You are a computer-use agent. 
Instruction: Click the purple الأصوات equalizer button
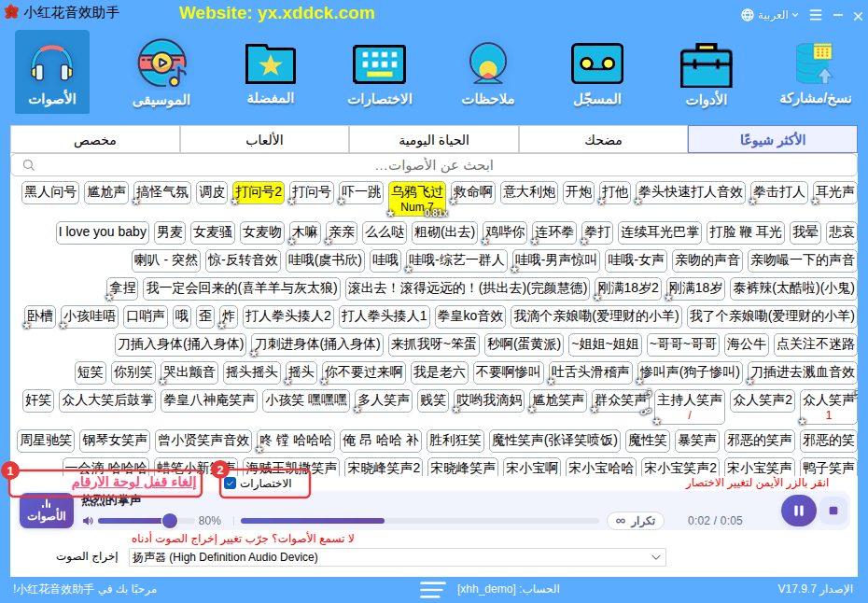point(47,510)
